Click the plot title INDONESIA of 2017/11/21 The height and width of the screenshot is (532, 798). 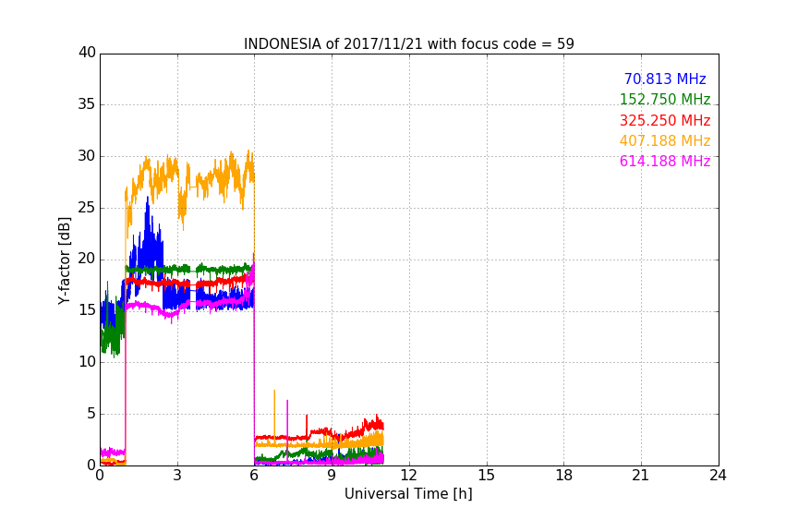(x=408, y=44)
